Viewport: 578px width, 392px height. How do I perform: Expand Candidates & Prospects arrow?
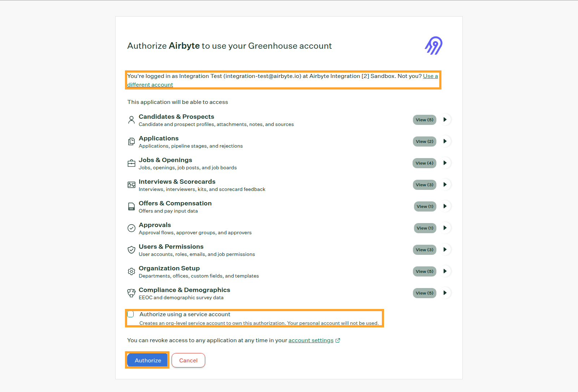pos(445,119)
